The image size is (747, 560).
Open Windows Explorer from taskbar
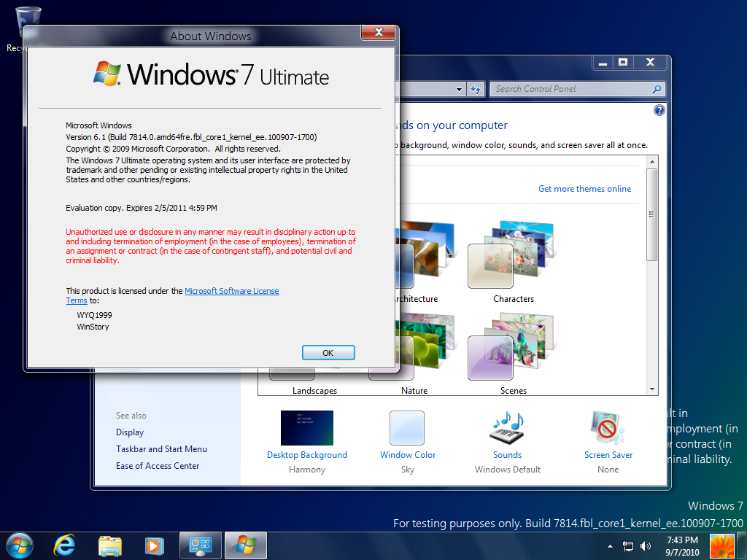point(110,545)
